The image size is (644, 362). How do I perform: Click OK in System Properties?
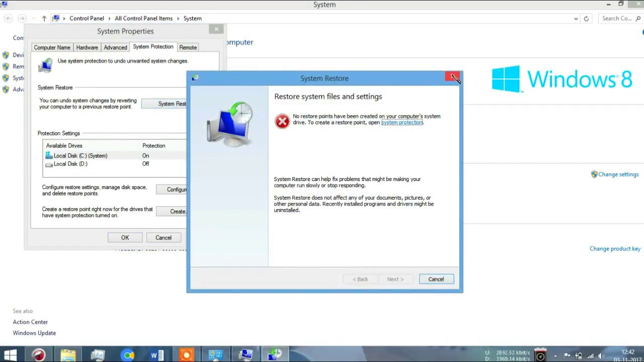[125, 238]
